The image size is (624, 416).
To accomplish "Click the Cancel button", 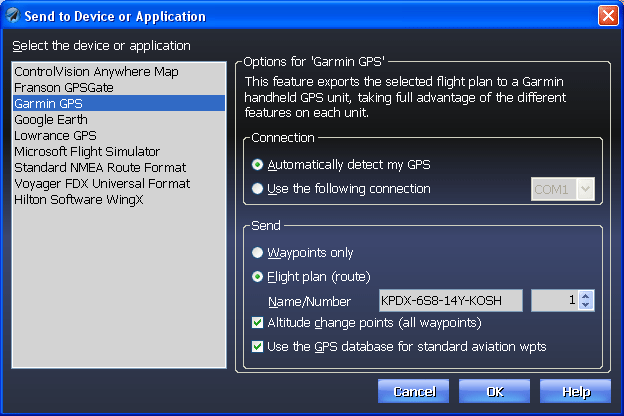I will [413, 391].
